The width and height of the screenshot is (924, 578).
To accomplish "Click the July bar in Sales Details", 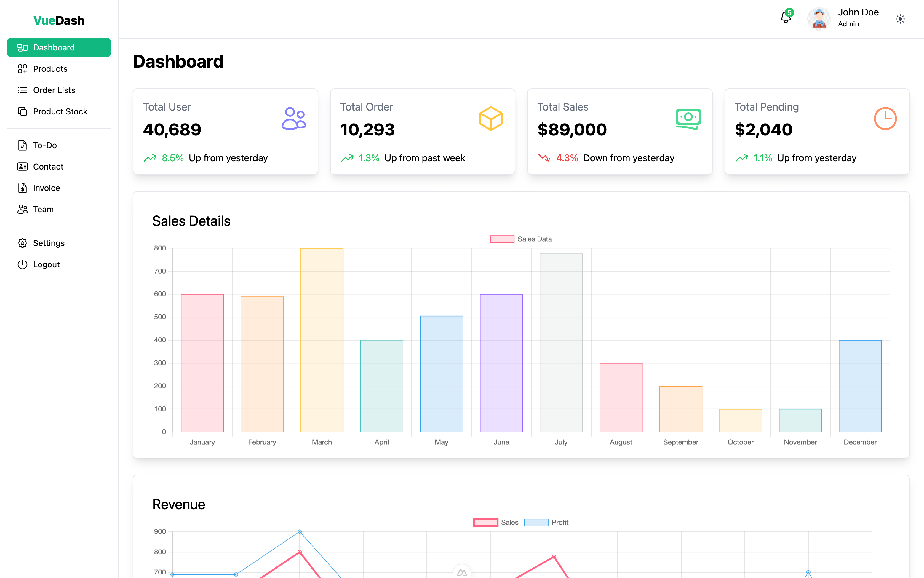I will (x=561, y=343).
